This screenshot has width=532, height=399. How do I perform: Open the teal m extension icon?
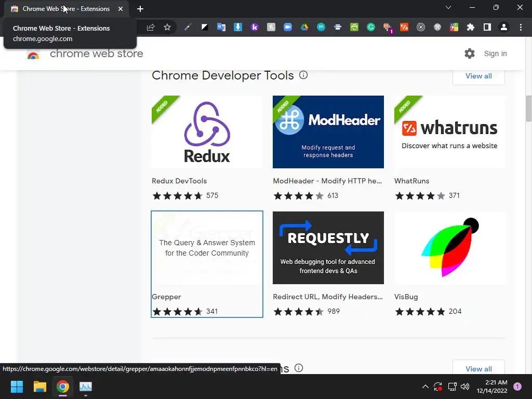tap(321, 28)
